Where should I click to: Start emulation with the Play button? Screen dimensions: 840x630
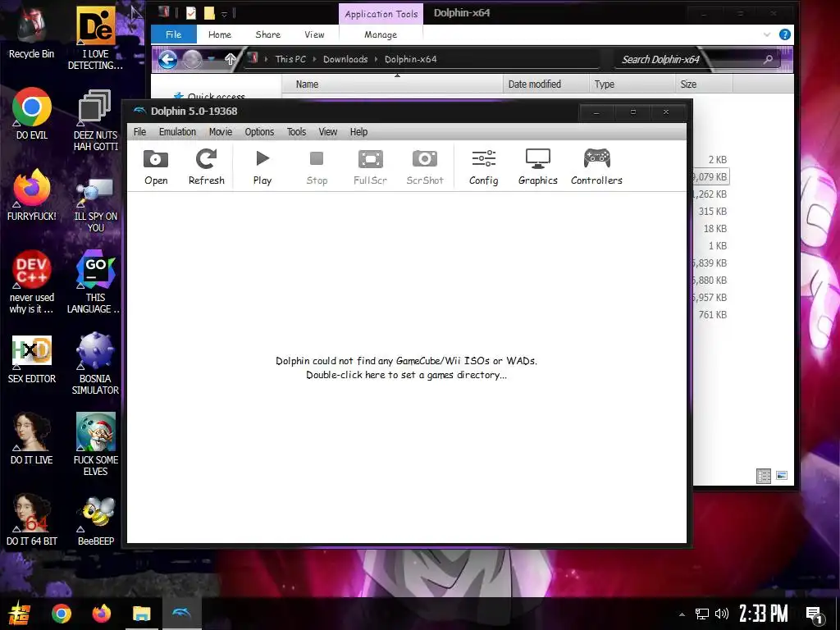262,167
